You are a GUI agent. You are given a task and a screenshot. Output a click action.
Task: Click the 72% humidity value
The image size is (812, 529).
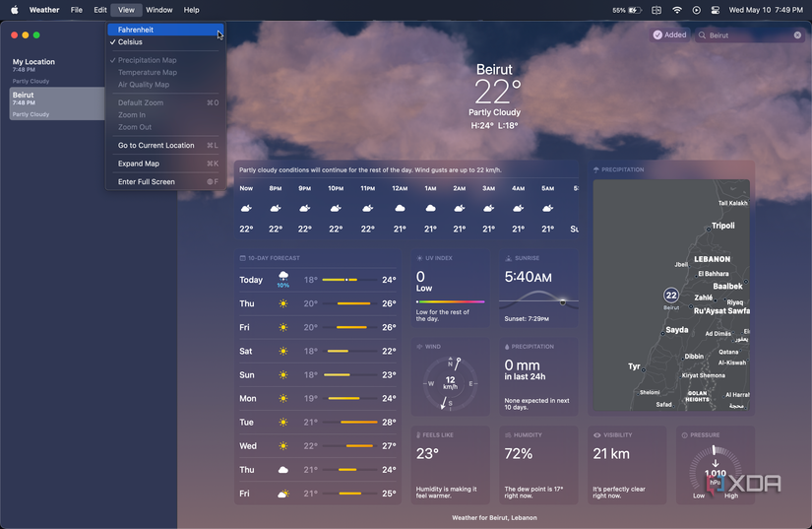click(519, 454)
